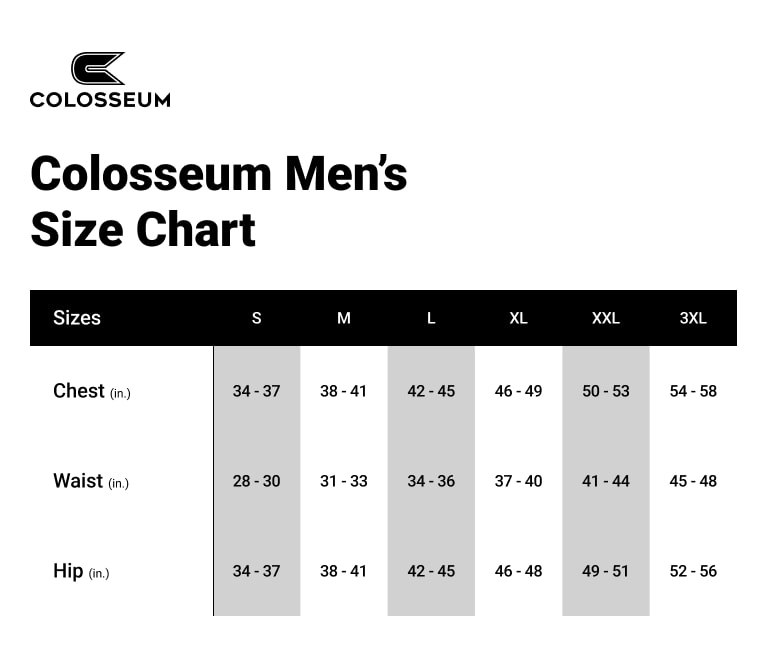Click the 3XL chest value 54 - 58
This screenshot has height=646, width=767.
[693, 391]
